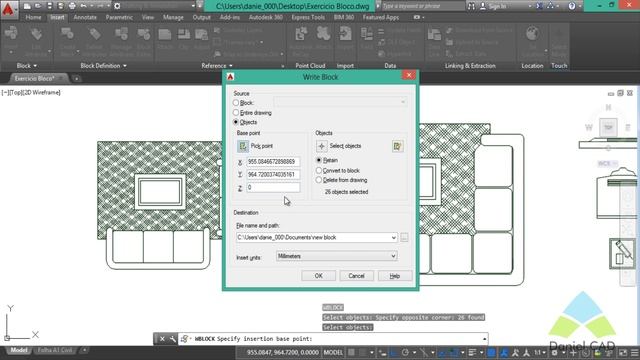Expand the Block panel dropdown
Viewport: 640px width, 360px height.
(35, 66)
